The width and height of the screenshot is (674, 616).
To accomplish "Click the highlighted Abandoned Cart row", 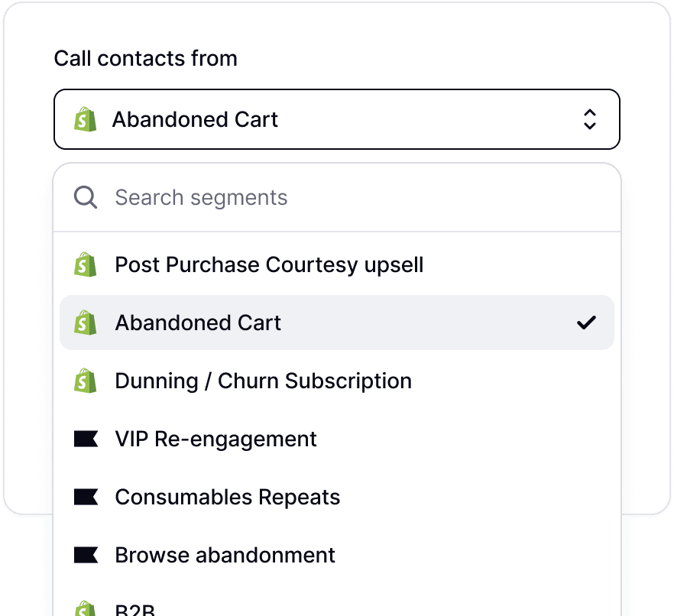I will pyautogui.click(x=336, y=323).
